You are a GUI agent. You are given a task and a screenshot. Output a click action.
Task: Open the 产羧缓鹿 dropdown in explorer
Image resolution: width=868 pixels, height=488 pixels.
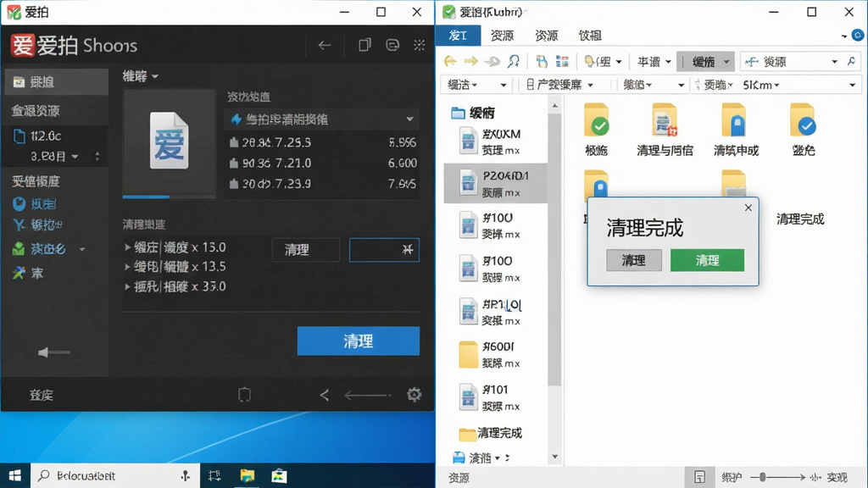559,85
